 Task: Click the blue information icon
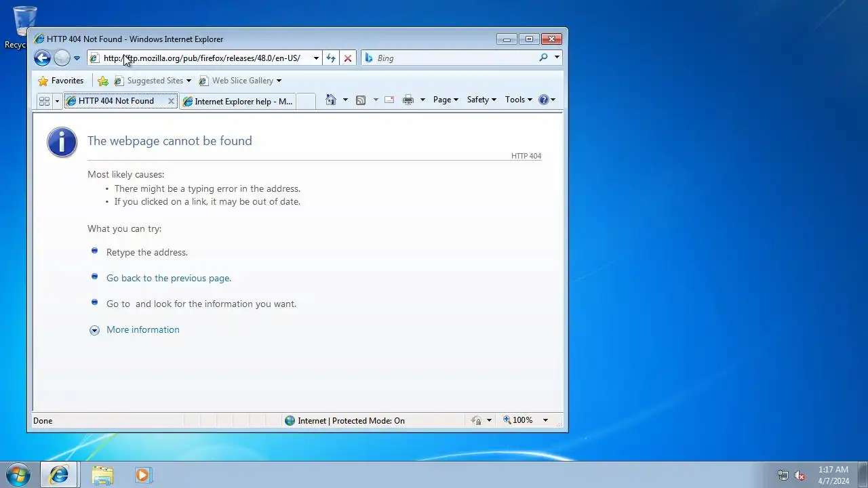62,142
